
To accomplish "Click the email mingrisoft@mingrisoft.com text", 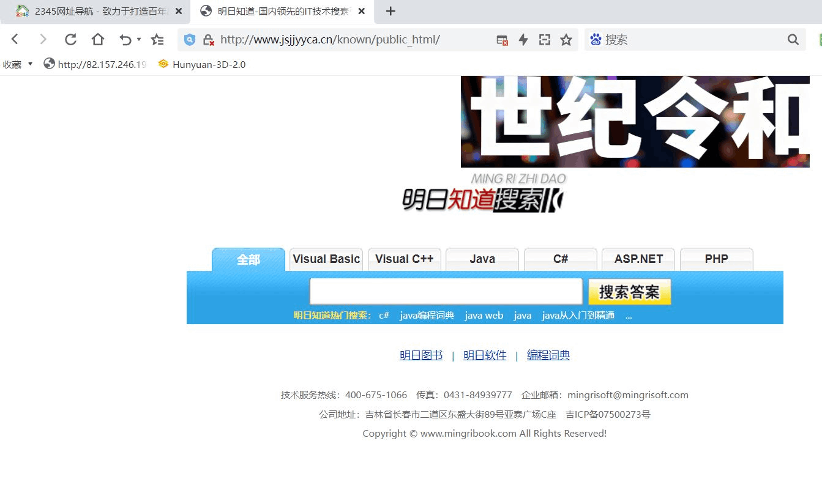I will click(x=628, y=395).
